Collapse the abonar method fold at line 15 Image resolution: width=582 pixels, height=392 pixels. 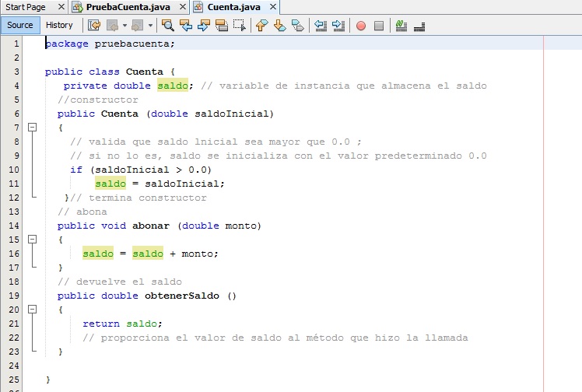(x=32, y=240)
